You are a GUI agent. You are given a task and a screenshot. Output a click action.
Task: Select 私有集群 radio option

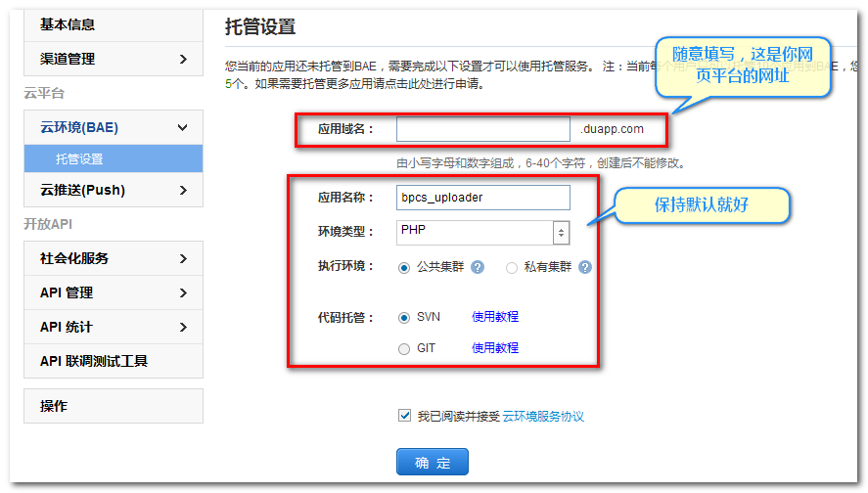[x=512, y=268]
